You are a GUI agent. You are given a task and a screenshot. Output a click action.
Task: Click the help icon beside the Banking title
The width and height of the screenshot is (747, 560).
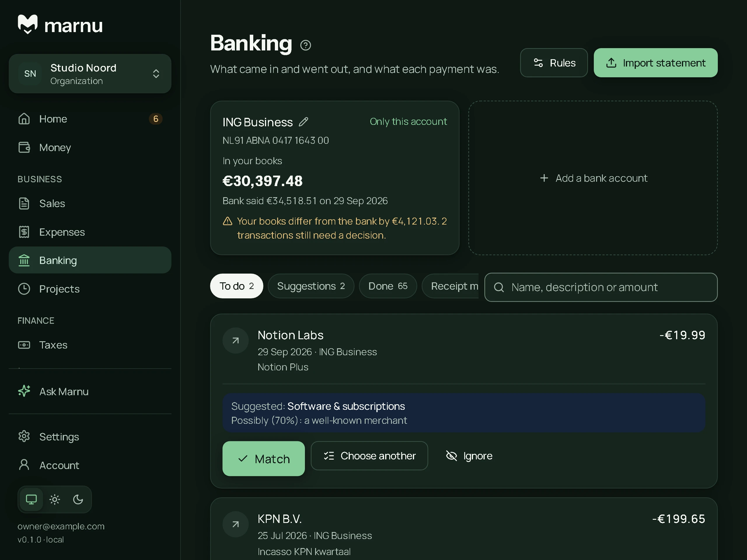click(306, 45)
